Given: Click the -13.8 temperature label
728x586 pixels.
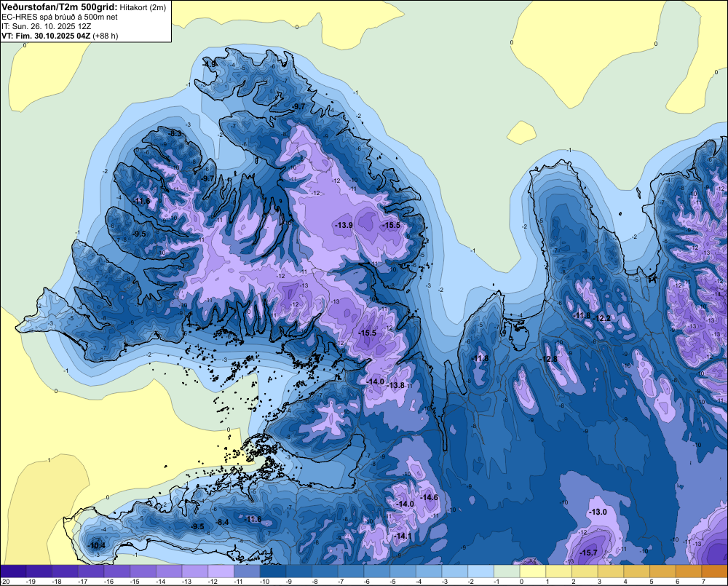Looking at the screenshot, I should (396, 385).
